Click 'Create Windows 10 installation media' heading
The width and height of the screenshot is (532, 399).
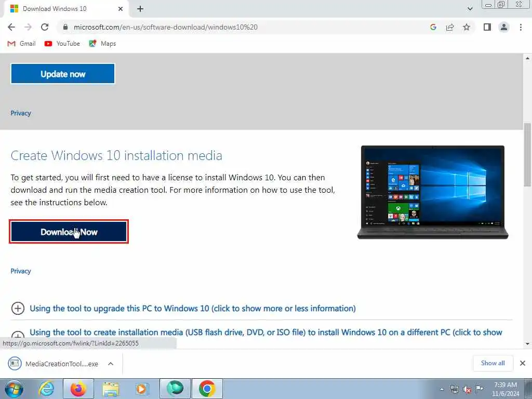coord(116,155)
